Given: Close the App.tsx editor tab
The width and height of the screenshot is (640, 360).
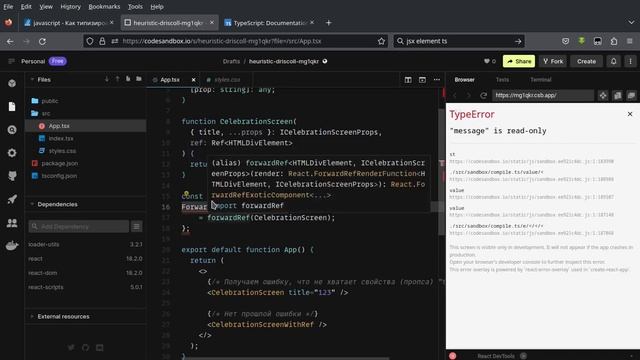Looking at the screenshot, I should coord(193,80).
